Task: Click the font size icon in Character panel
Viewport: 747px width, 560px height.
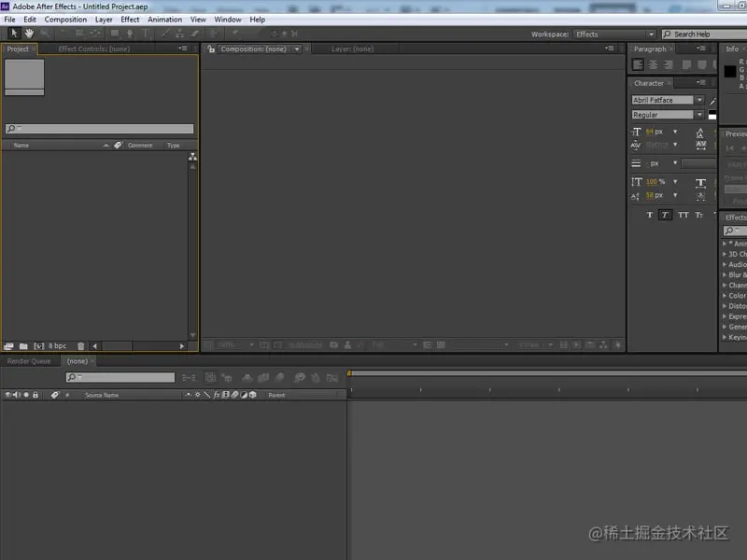Action: 637,132
